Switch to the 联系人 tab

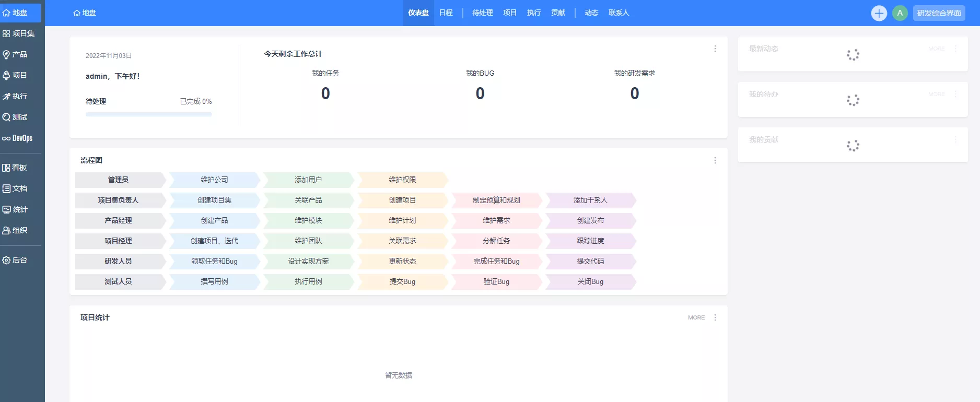[619, 13]
